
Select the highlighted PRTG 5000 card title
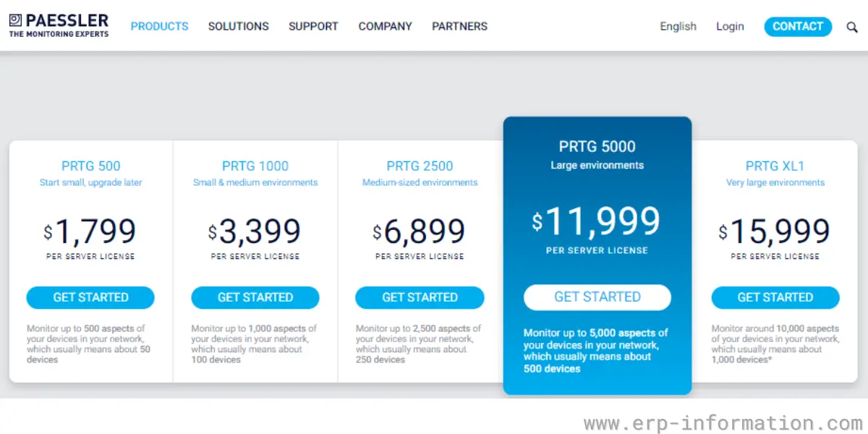tap(597, 147)
